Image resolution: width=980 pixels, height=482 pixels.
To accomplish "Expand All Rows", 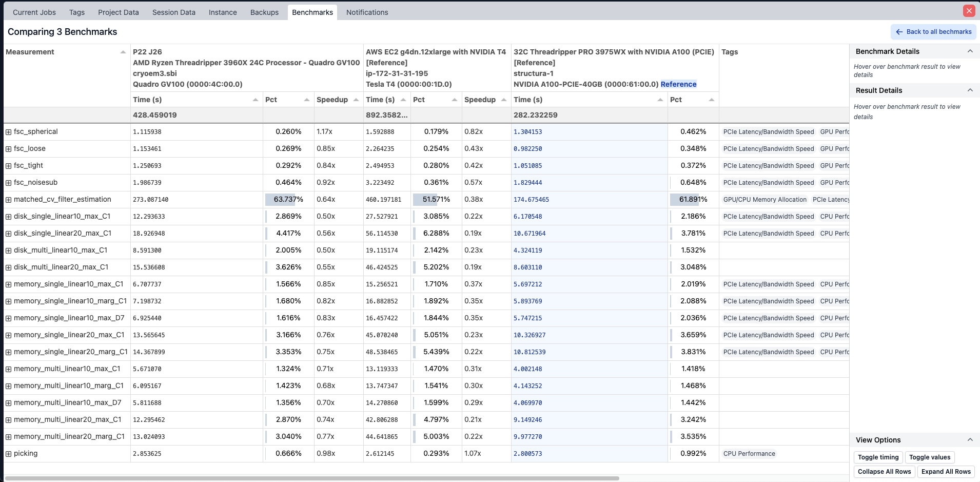I will 946,472.
